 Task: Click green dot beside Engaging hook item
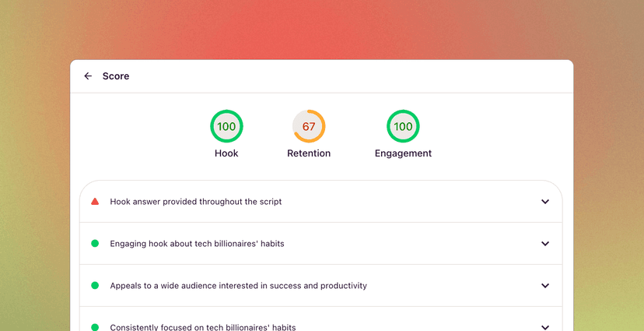coord(95,244)
